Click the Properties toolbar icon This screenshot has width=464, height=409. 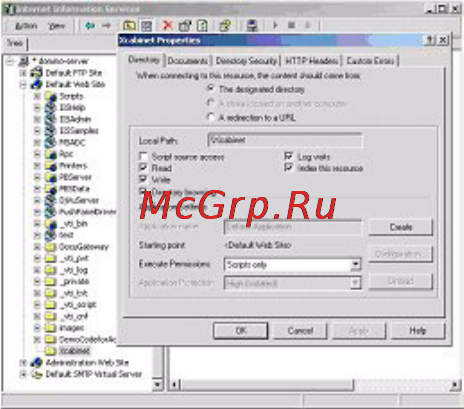pos(185,25)
